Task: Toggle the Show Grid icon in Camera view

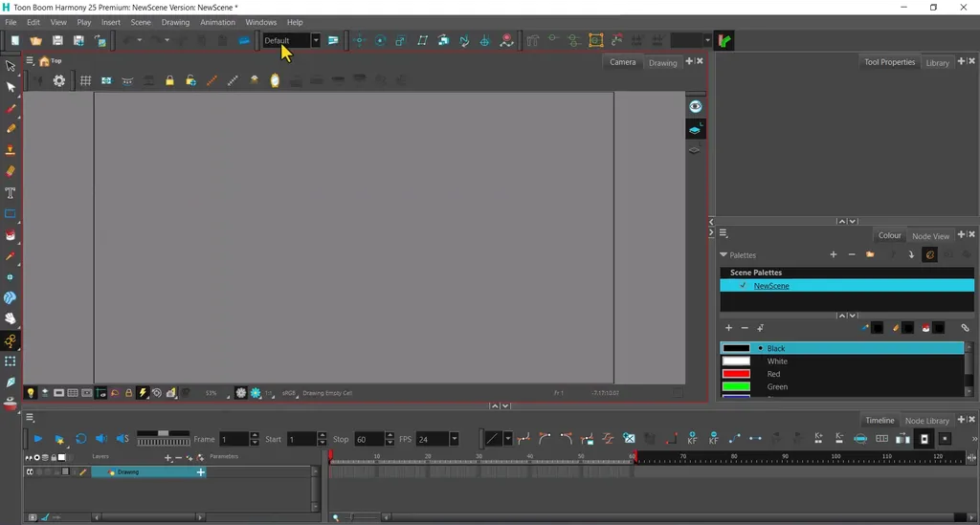Action: click(x=85, y=80)
